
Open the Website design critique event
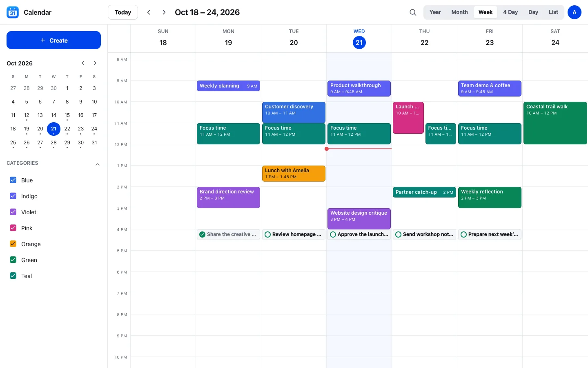(359, 219)
